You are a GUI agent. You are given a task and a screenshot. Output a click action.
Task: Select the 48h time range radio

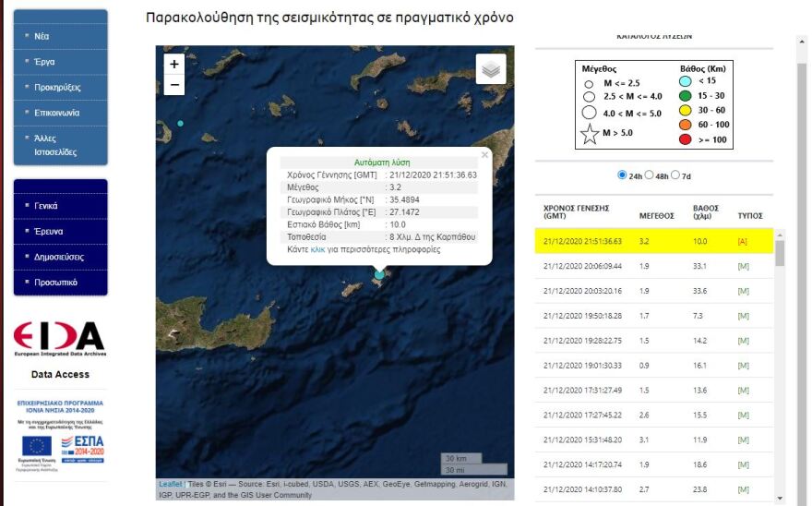(649, 175)
